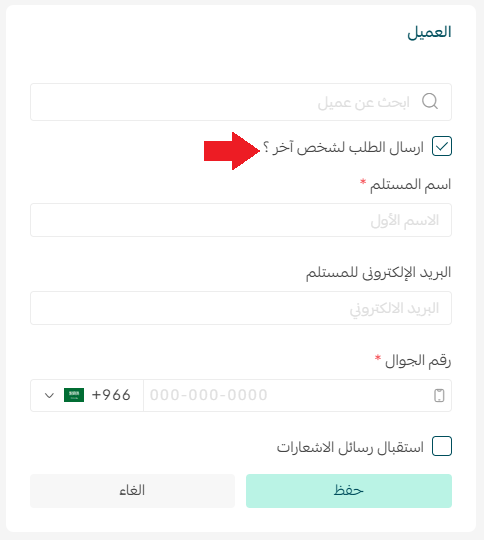The height and width of the screenshot is (540, 484).
Task: Expand the country code chevron arrow
Action: (x=49, y=395)
